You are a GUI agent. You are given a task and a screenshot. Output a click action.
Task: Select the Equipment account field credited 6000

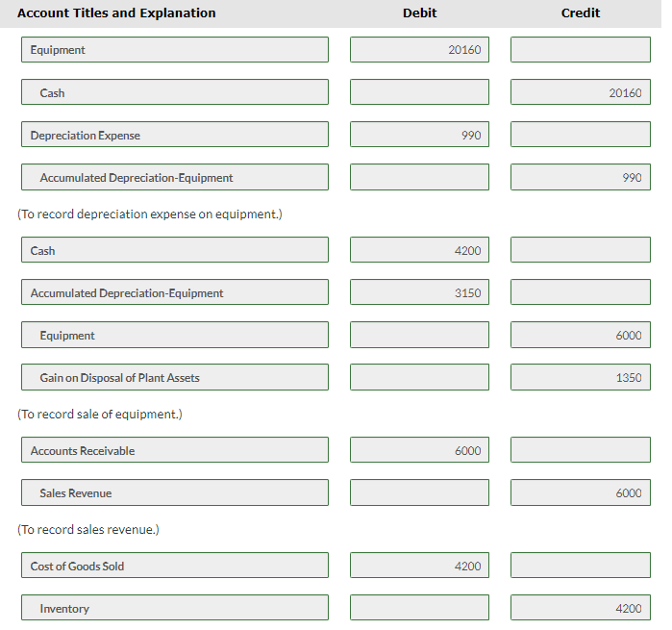(x=175, y=335)
